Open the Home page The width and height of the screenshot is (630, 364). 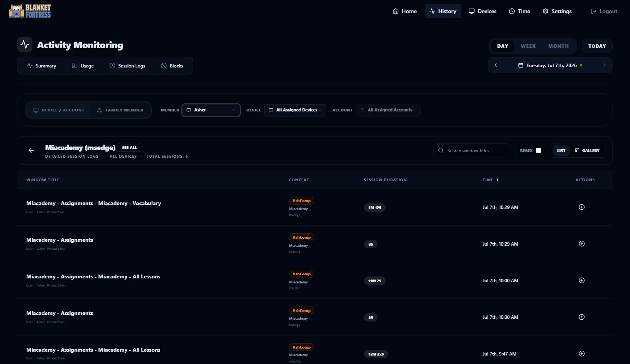[x=405, y=11]
